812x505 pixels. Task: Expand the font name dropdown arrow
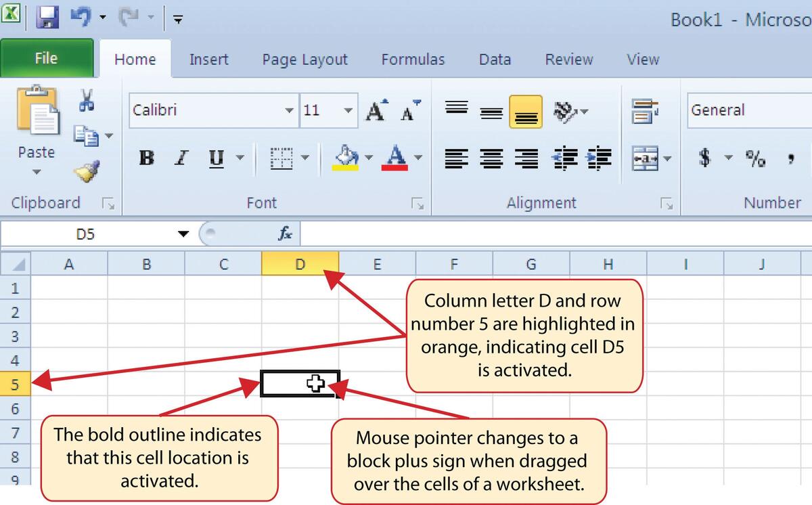[289, 110]
